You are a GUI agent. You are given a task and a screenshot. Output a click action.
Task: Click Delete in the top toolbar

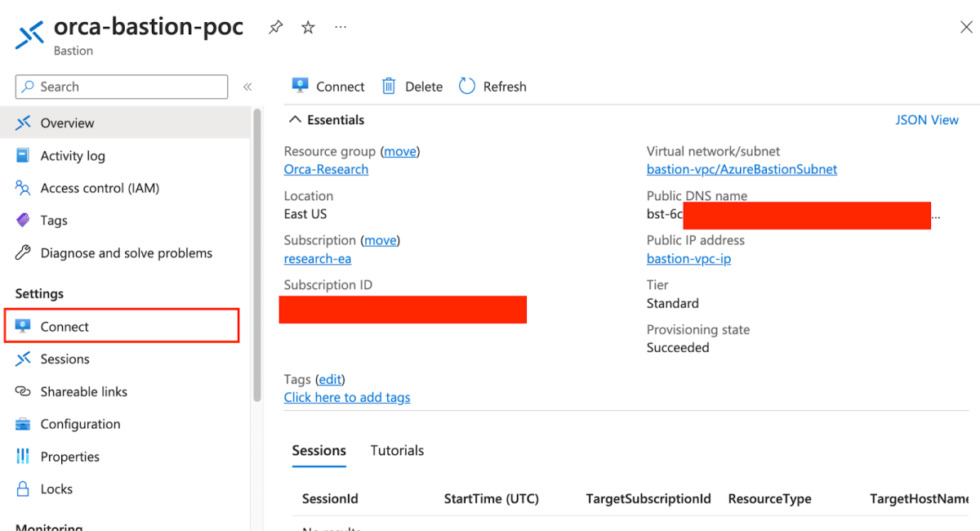pos(412,86)
